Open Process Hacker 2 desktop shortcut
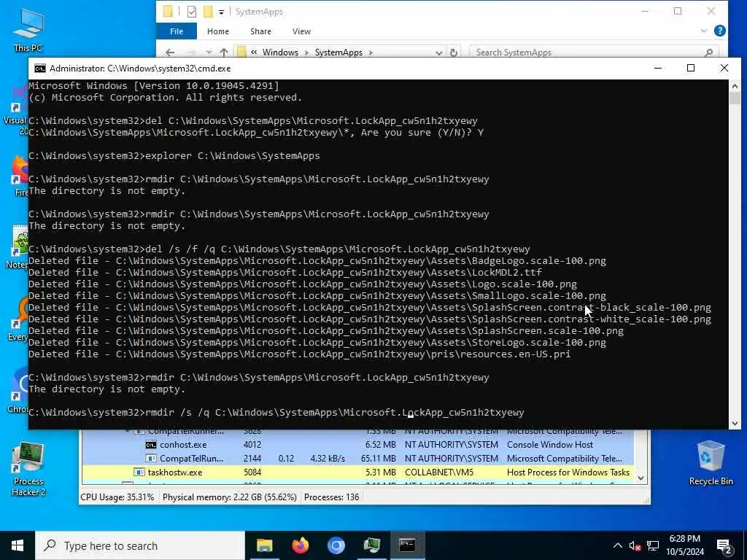The height and width of the screenshot is (560, 747). [28, 469]
